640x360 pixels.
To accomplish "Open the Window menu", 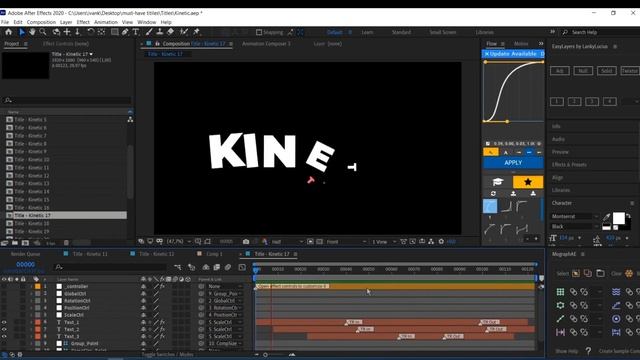I will (x=147, y=22).
